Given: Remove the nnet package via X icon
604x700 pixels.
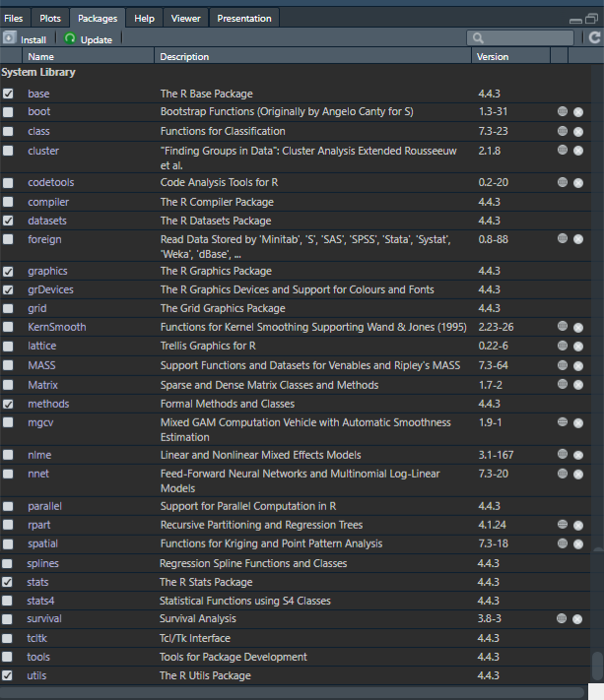Looking at the screenshot, I should click(x=578, y=474).
